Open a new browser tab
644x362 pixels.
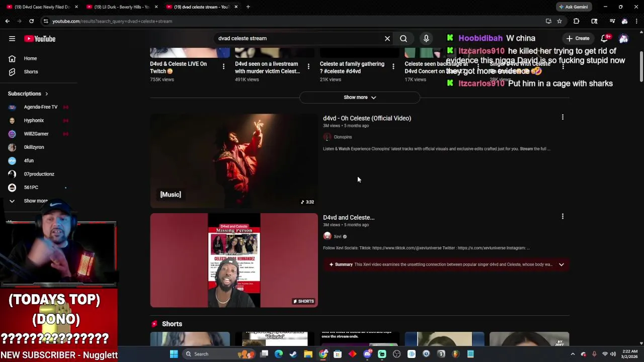[248, 7]
